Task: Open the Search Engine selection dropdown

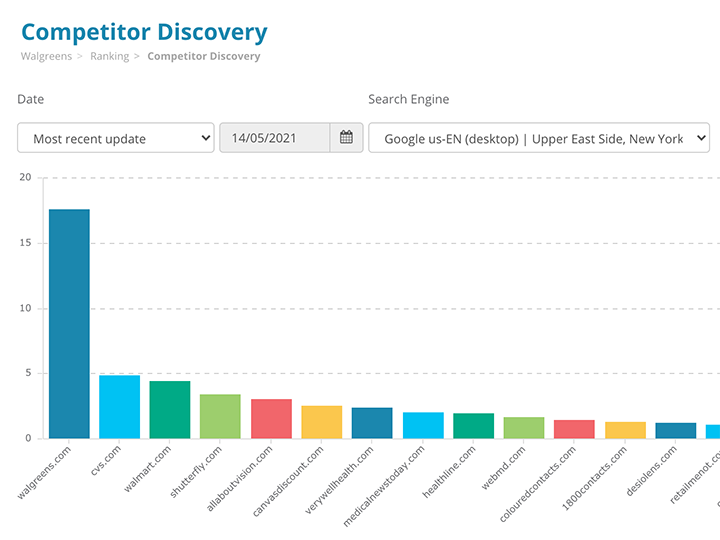Action: tap(539, 138)
